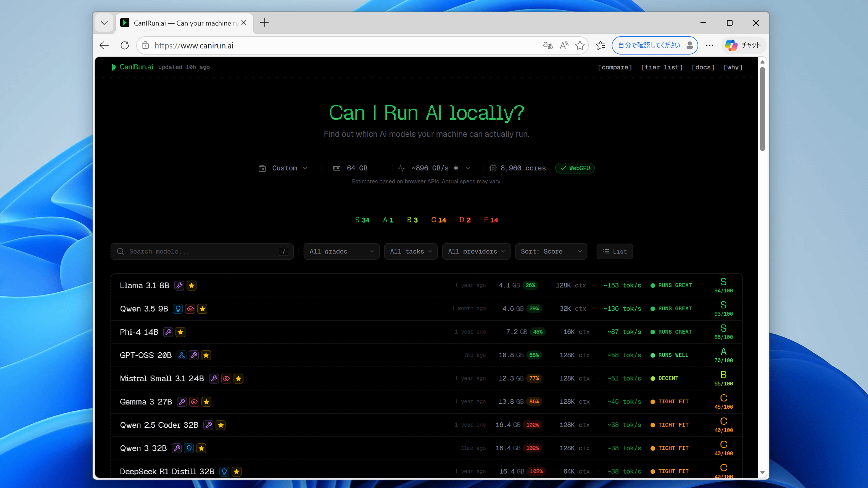Expand the All providers dropdown
The image size is (868, 488).
tap(476, 252)
